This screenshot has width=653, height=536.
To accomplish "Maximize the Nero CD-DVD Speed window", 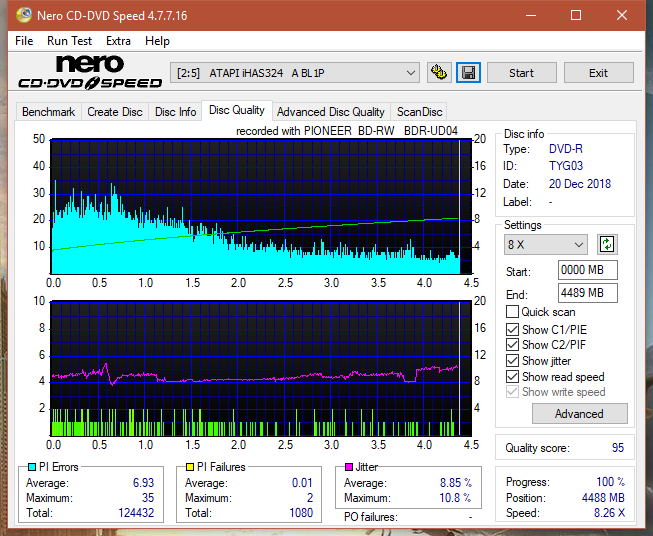I will [576, 15].
